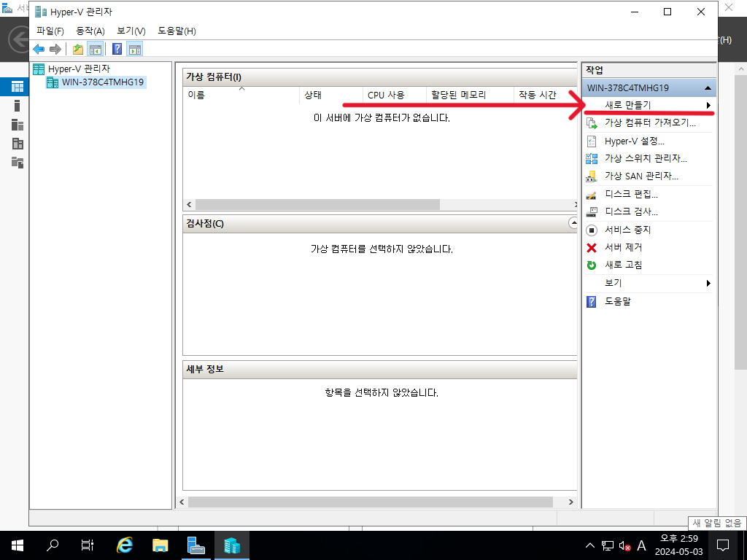Open the 보기(V) menu
This screenshot has width=747, height=560.
131,31
